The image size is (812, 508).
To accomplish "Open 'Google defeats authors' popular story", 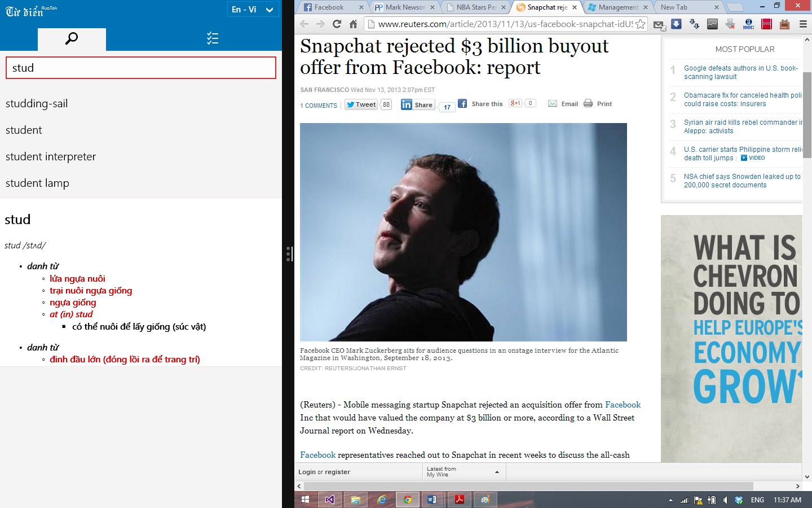I will click(741, 72).
